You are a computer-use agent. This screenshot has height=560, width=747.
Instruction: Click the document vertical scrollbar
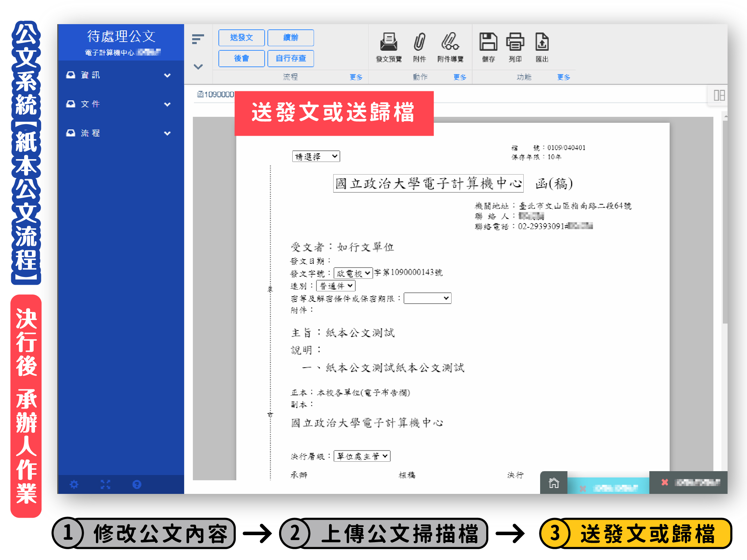coord(725,223)
